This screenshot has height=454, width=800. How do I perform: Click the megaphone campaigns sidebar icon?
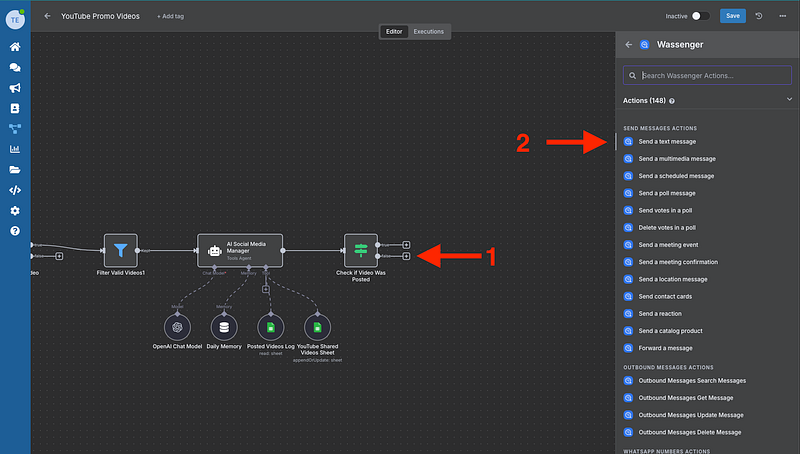pyautogui.click(x=15, y=88)
